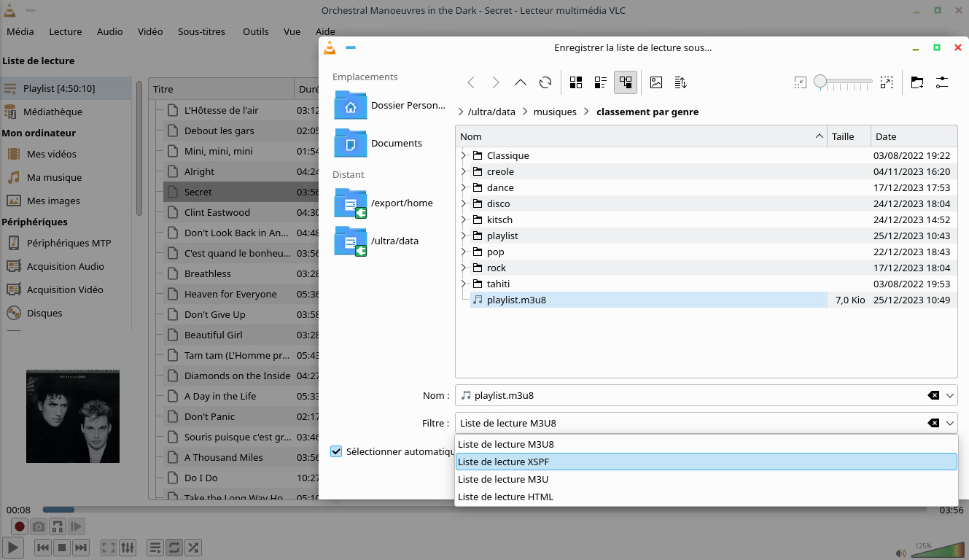The width and height of the screenshot is (969, 560).
Task: Create a new folder
Action: point(917,82)
